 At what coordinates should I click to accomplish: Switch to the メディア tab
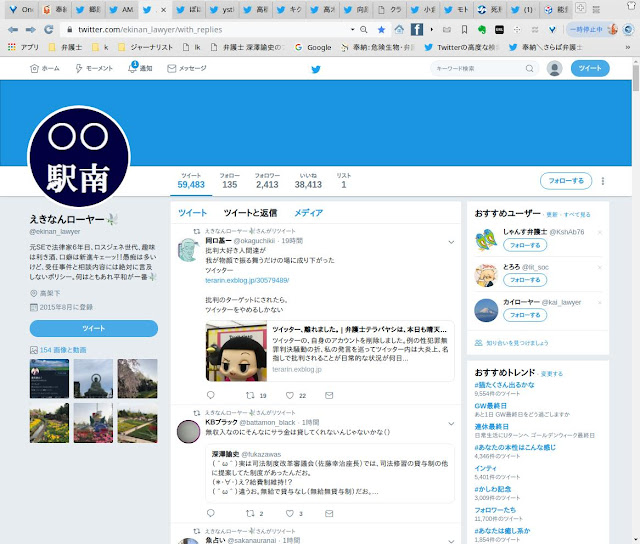point(309,213)
